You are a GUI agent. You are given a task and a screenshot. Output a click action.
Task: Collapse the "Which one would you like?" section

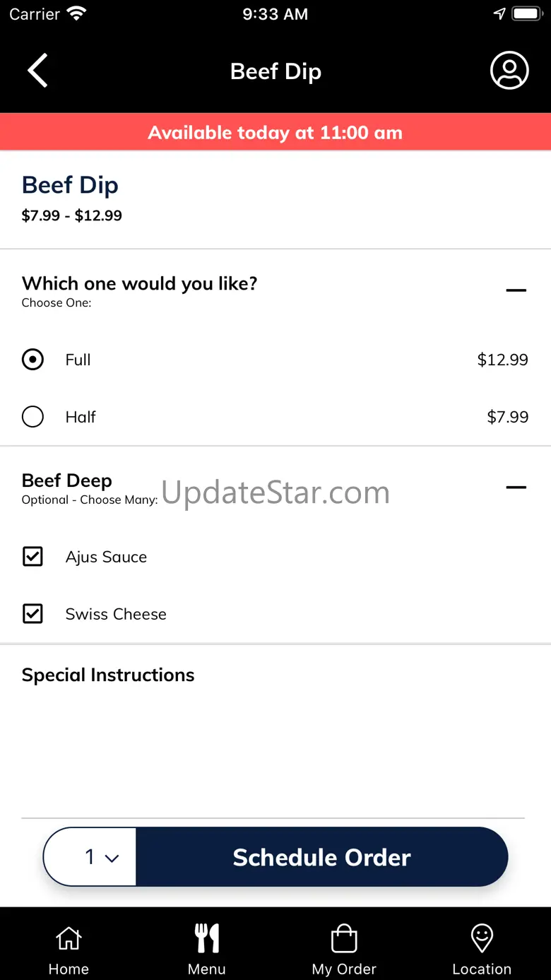[516, 290]
